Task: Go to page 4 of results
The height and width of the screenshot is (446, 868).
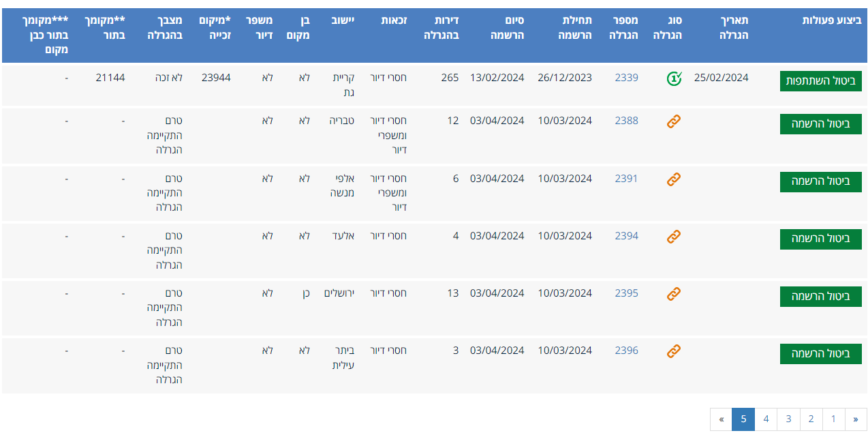Action: [766, 419]
